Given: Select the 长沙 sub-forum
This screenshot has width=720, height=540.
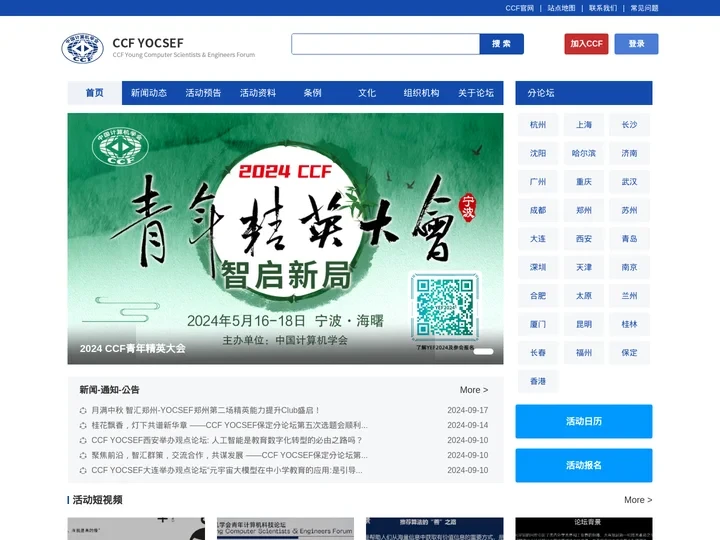Looking at the screenshot, I should click(630, 125).
